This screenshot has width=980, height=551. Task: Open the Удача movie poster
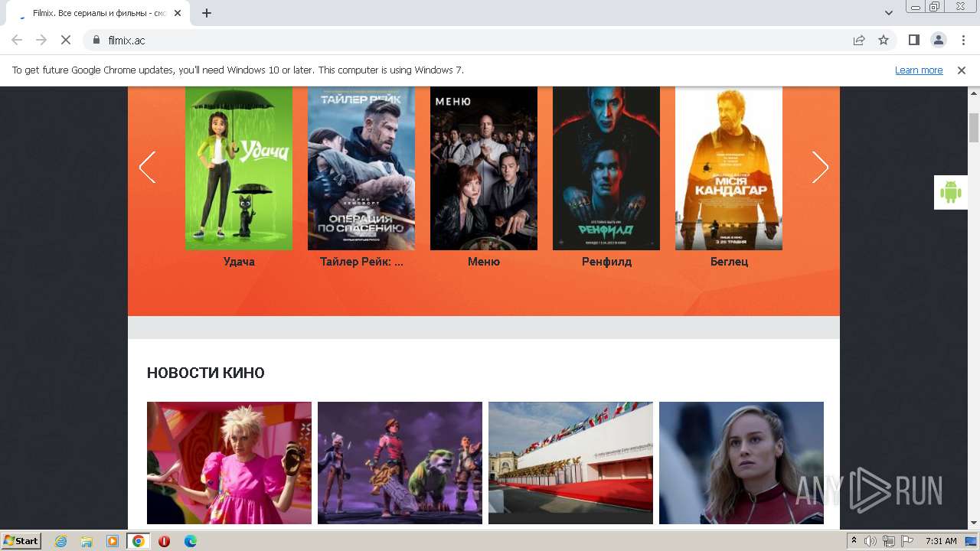pyautogui.click(x=239, y=168)
